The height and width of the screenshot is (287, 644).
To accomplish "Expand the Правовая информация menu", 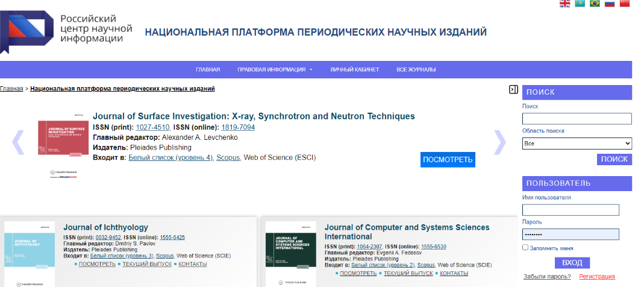I will [x=275, y=69].
